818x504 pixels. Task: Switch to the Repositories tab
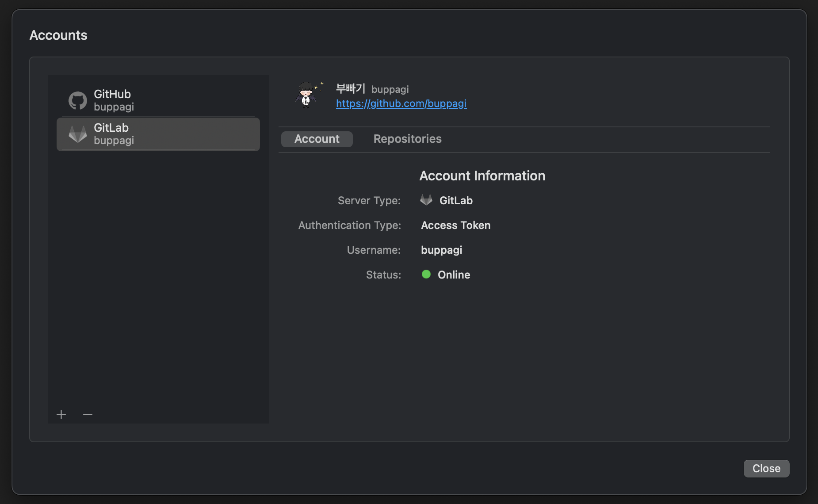[x=407, y=139]
